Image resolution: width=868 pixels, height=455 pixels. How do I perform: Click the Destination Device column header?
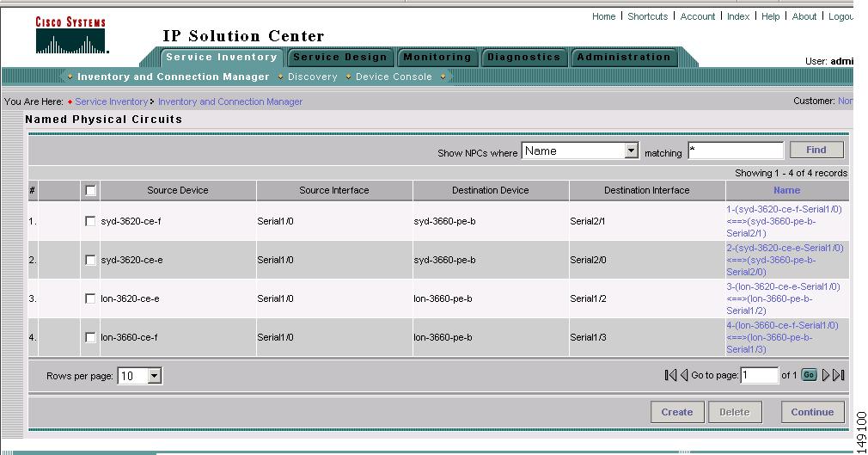tap(491, 190)
